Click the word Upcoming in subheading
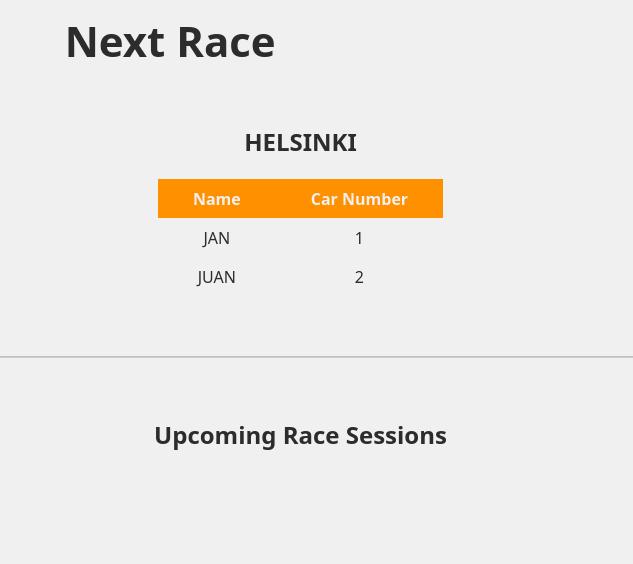Viewport: 633px width, 564px height. [x=215, y=437]
